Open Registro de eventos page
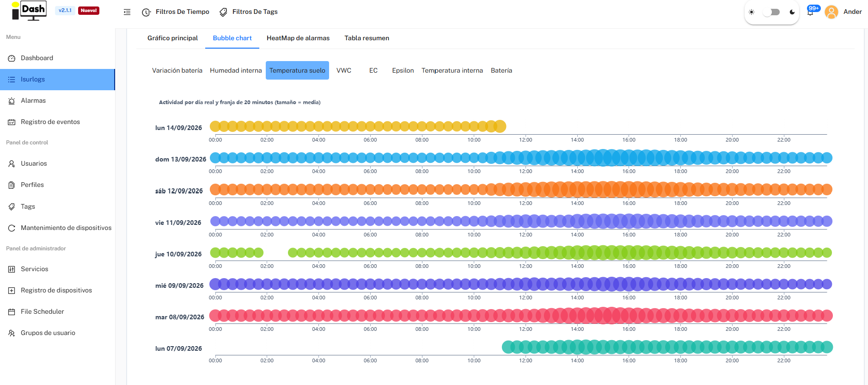 (57, 122)
